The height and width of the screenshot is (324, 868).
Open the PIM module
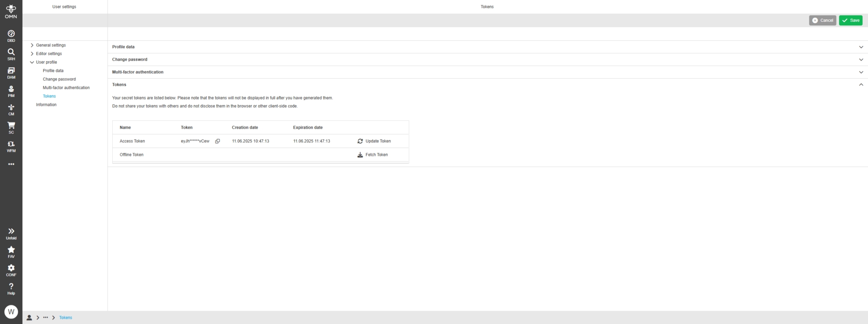click(11, 91)
